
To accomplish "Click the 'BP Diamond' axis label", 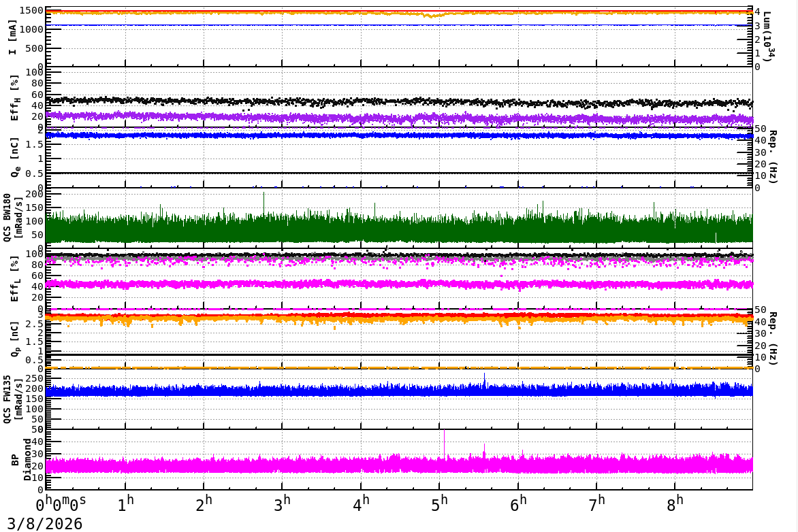I will tap(21, 460).
